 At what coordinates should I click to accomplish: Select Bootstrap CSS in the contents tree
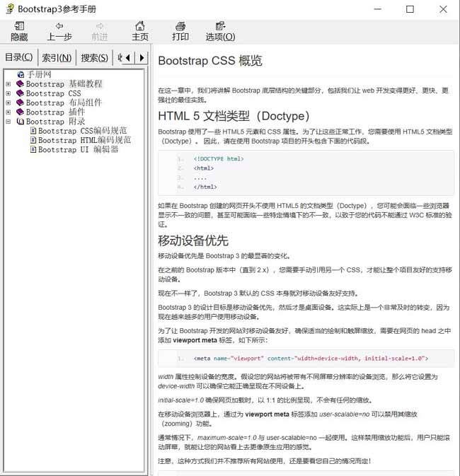click(x=54, y=93)
